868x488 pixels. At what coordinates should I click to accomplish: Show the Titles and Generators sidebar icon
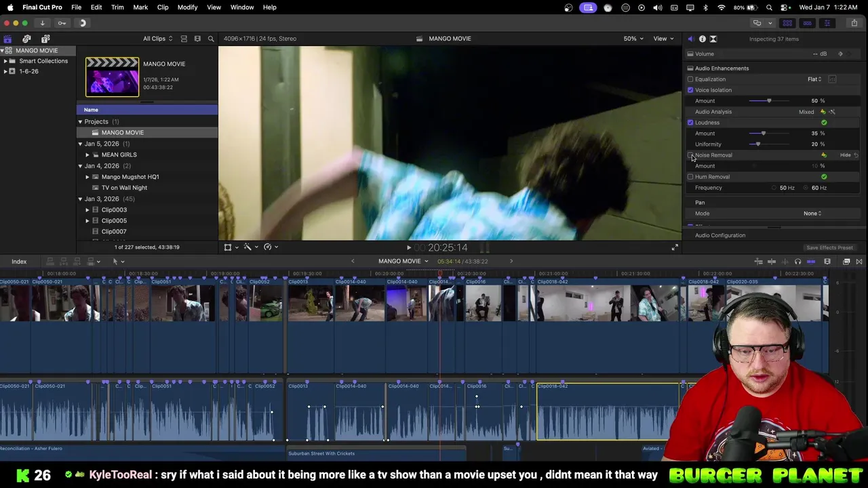45,39
